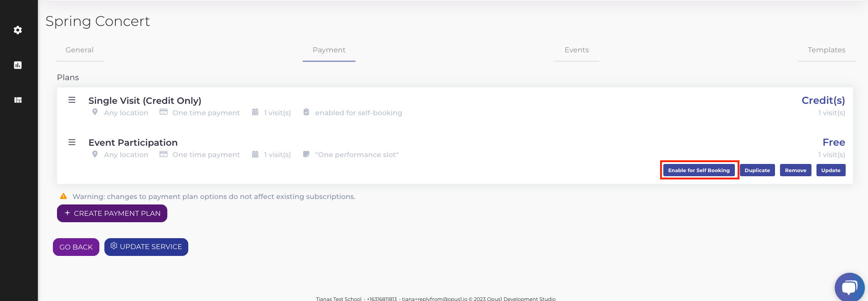The width and height of the screenshot is (868, 301).
Task: Switch to the General tab
Action: tap(79, 50)
